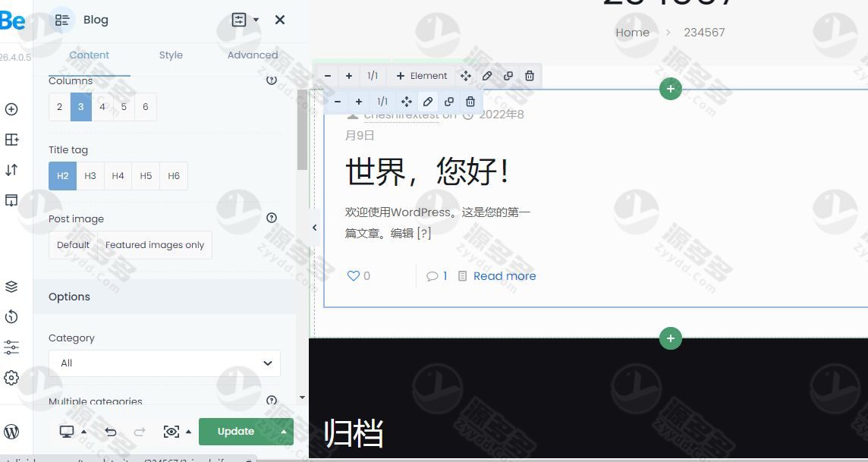Open the revisions history icon
Screen dimensions: 868x462
[x=11, y=317]
